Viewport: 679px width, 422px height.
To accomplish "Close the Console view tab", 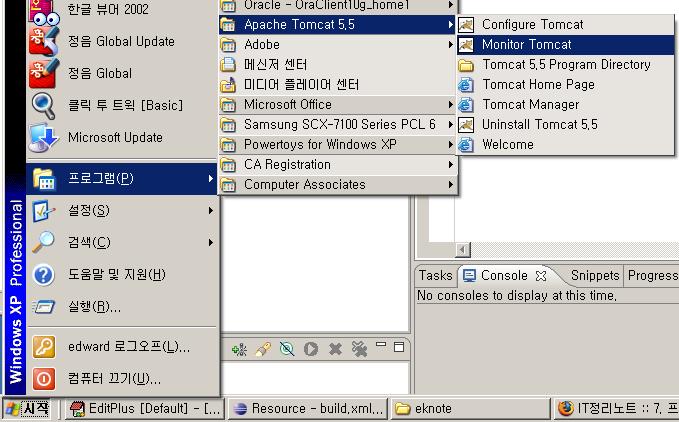I will [541, 276].
